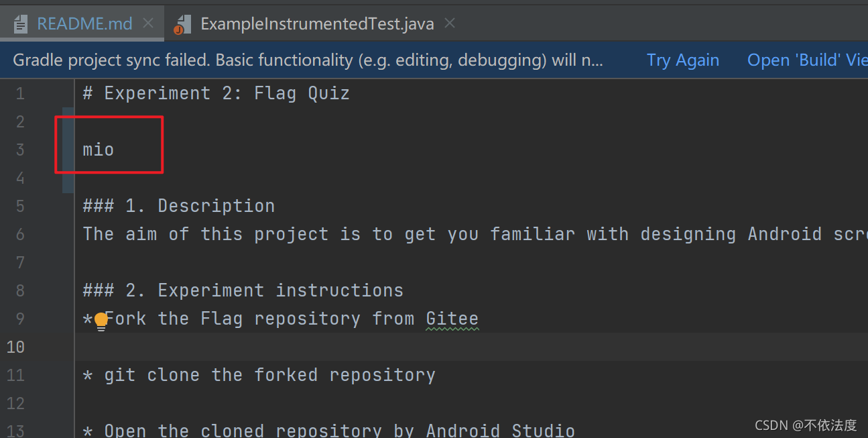Switch to the README.md tab
Screen dimensions: 868x438
click(84, 24)
